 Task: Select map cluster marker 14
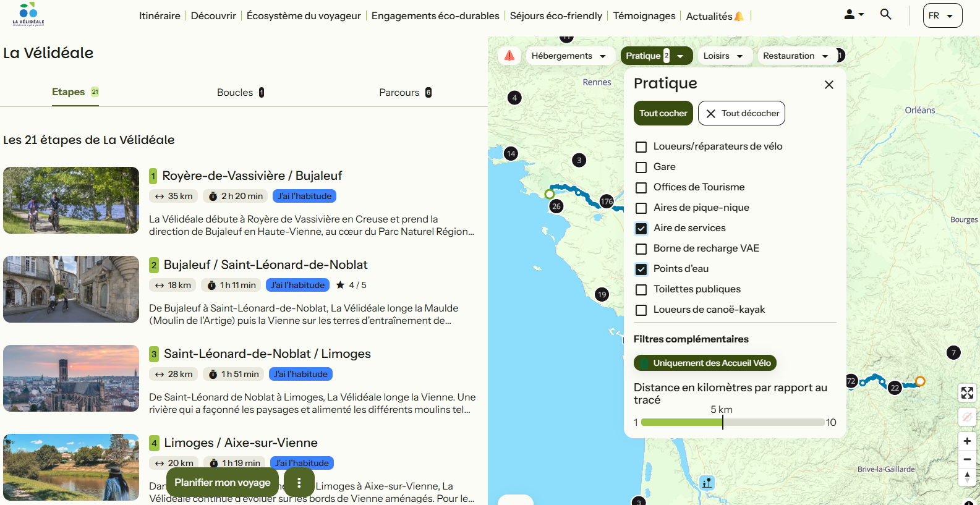pos(511,153)
